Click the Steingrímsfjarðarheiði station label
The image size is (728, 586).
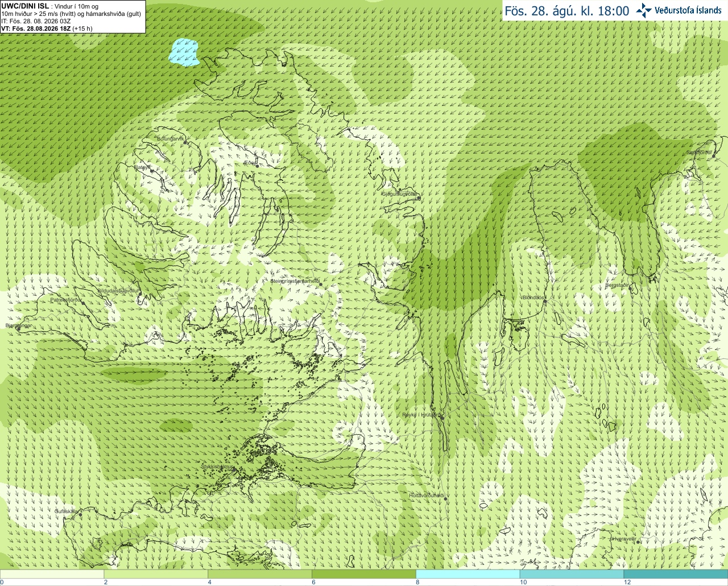tap(294, 281)
